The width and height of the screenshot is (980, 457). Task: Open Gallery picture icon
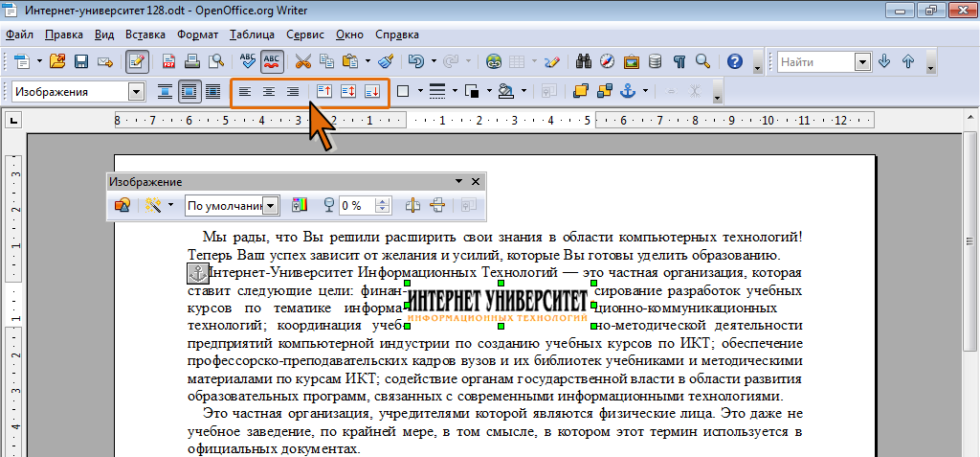tap(632, 61)
